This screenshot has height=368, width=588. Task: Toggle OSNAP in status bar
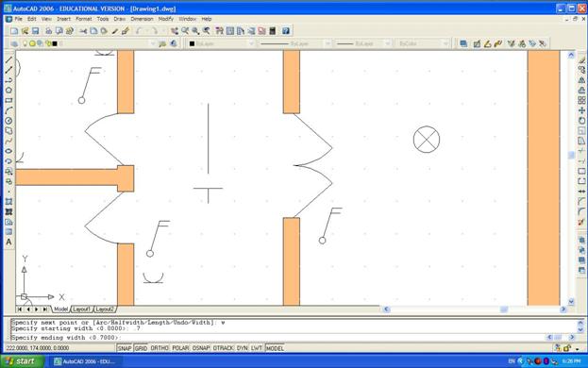point(201,348)
